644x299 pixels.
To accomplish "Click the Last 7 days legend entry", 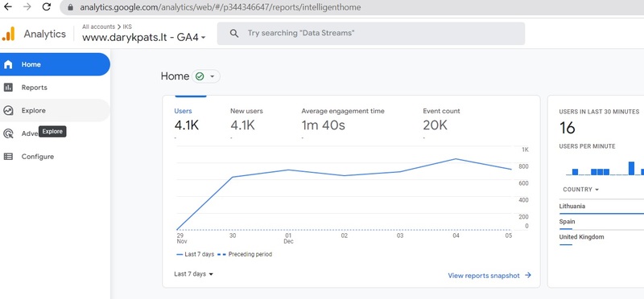I will pos(196,254).
